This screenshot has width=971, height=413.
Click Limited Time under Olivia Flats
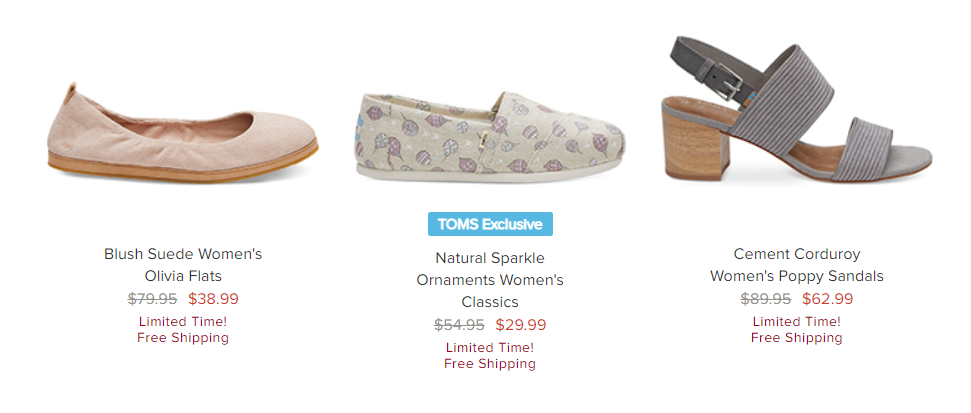click(x=183, y=321)
